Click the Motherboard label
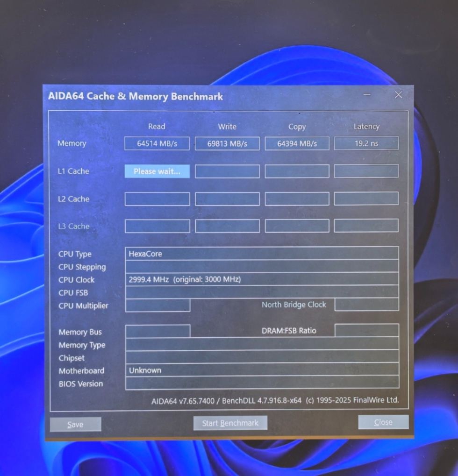The height and width of the screenshot is (476, 458). [x=82, y=371]
